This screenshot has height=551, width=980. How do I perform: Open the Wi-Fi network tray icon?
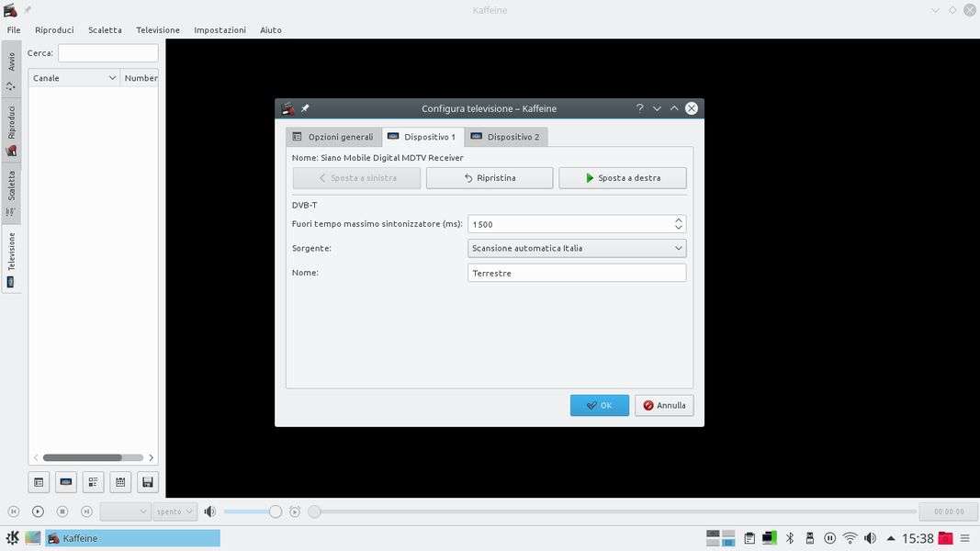tap(850, 538)
